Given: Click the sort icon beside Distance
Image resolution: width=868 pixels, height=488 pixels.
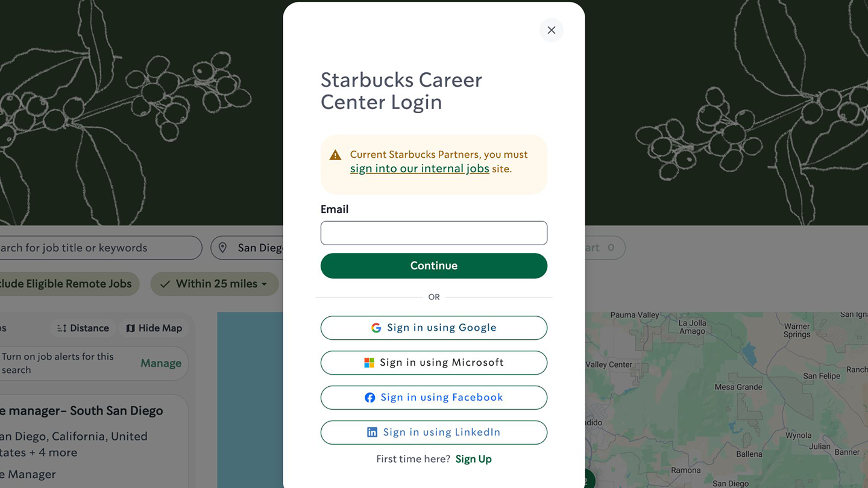Looking at the screenshot, I should tap(61, 328).
